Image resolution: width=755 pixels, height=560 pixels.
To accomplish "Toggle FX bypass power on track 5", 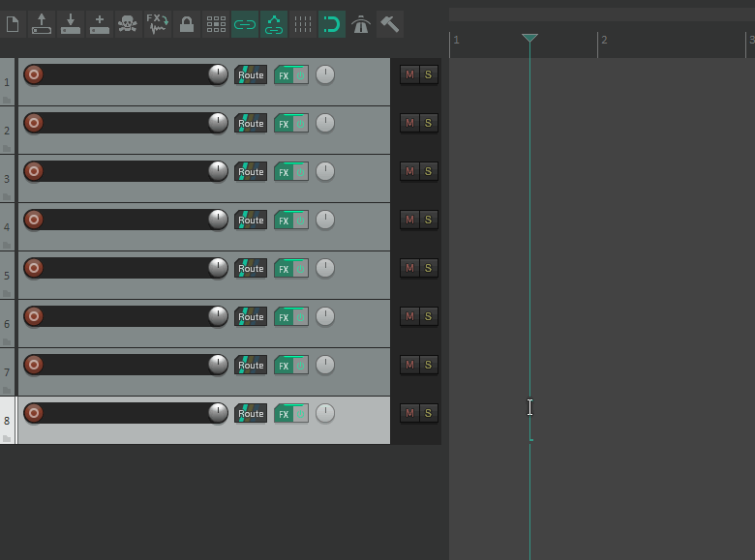I will click(300, 269).
